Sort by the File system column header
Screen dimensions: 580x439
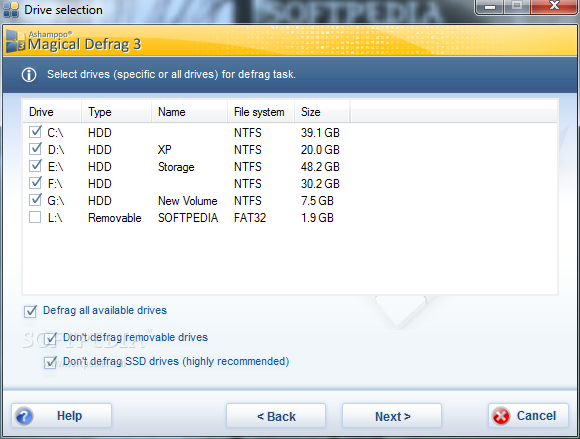(x=261, y=112)
